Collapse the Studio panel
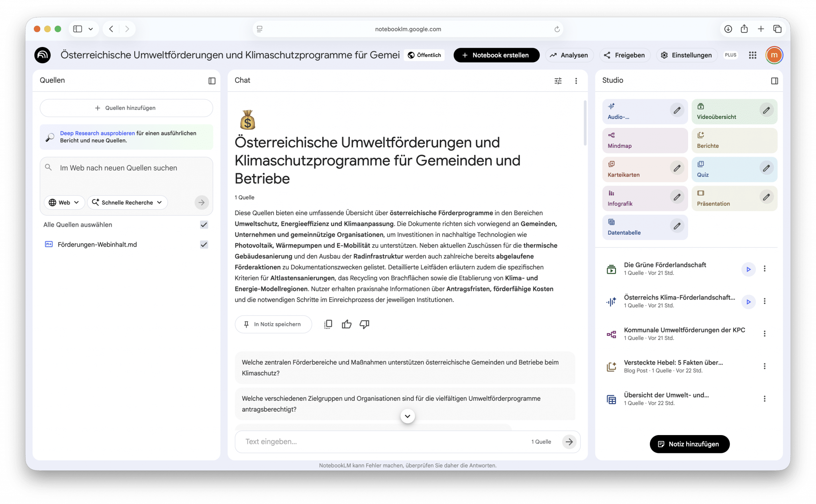816x504 pixels. click(774, 81)
